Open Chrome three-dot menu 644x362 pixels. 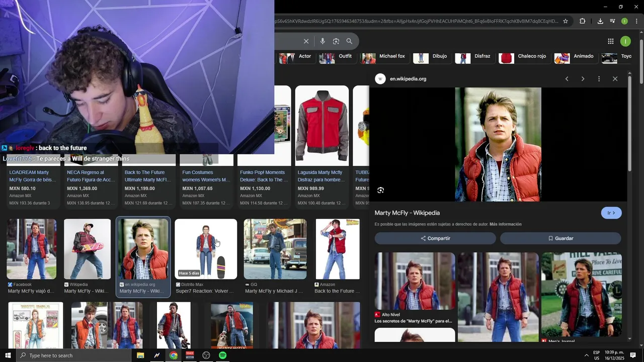[636, 21]
